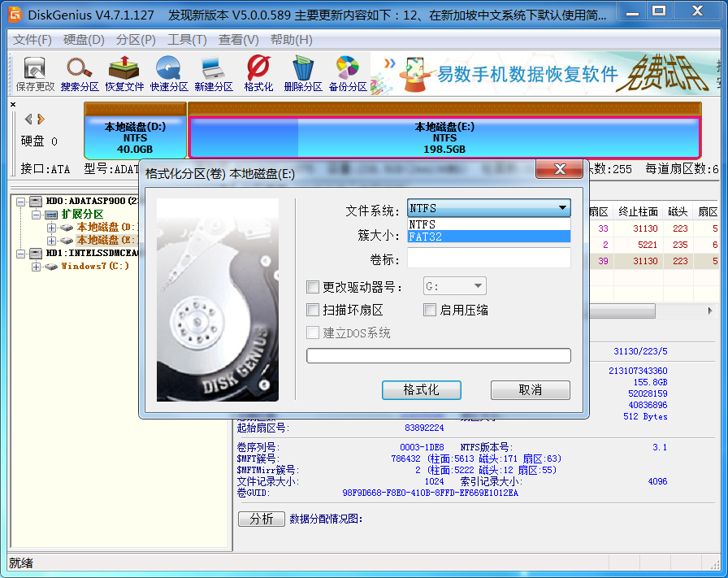Image resolution: width=728 pixels, height=578 pixels.
Task: Click the 保存更改 (Save Changes) toolbar icon
Action: (35, 73)
